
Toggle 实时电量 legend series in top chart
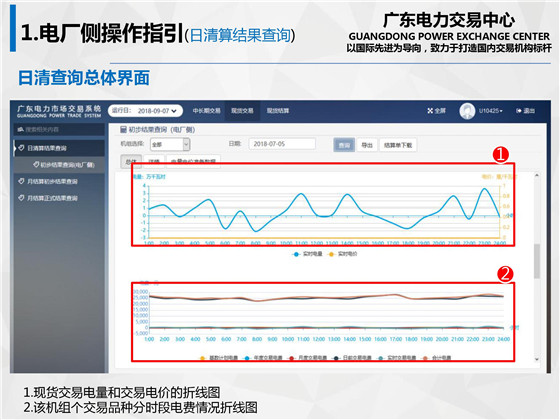(x=308, y=254)
